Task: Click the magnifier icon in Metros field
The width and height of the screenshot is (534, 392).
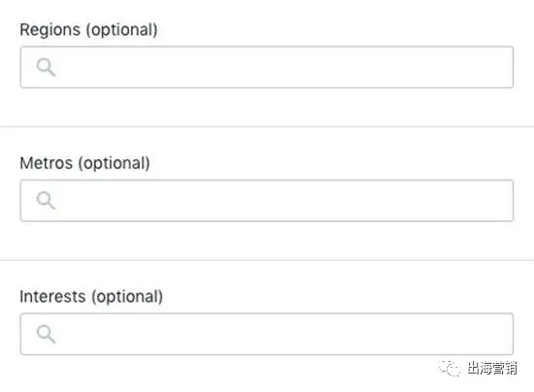Action: (x=46, y=201)
